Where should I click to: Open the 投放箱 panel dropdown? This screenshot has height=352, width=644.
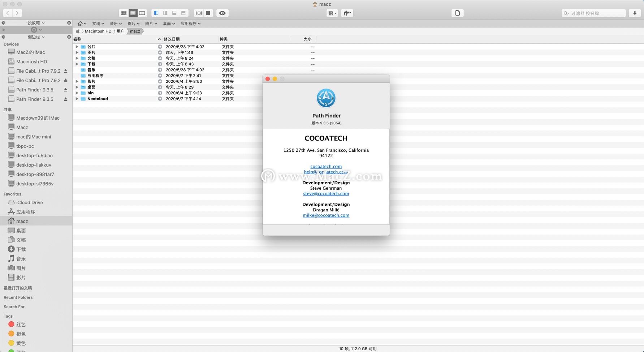(36, 23)
